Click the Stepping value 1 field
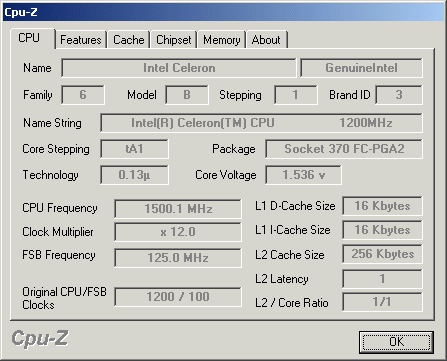This screenshot has width=447, height=361. pos(296,95)
